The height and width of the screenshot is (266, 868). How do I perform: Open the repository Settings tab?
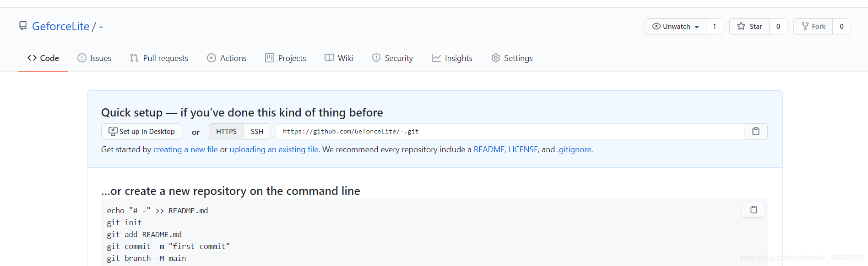[x=512, y=58]
